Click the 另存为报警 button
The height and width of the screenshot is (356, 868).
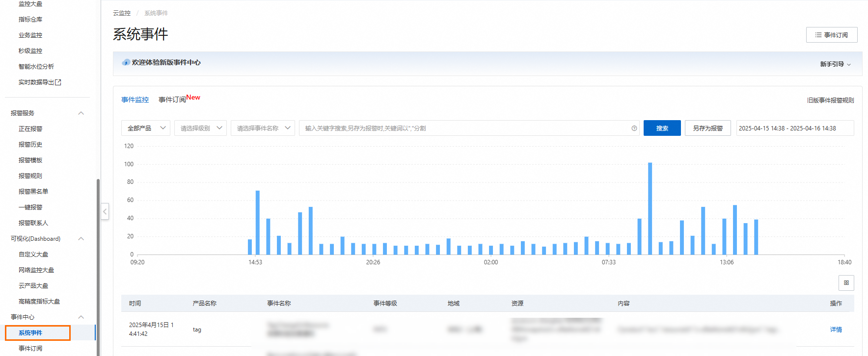[x=707, y=128]
